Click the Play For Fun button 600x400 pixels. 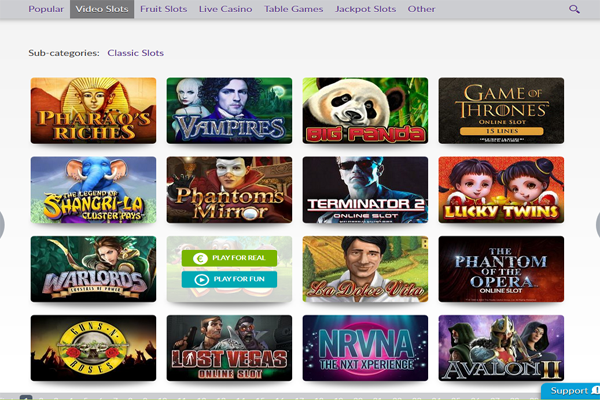pyautogui.click(x=229, y=279)
